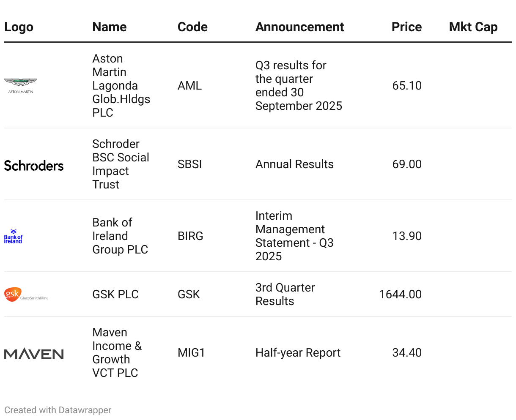Select the Name column header
516x420 pixels.
(x=110, y=27)
